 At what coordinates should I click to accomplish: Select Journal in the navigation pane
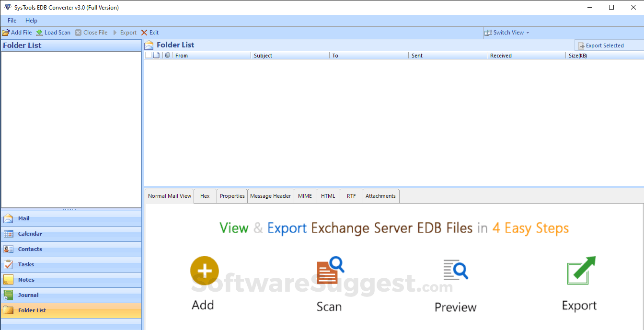point(71,295)
